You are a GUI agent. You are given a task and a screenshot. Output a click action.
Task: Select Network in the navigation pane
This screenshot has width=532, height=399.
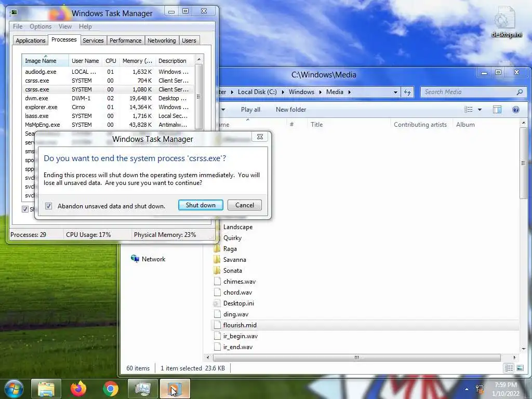(148, 259)
